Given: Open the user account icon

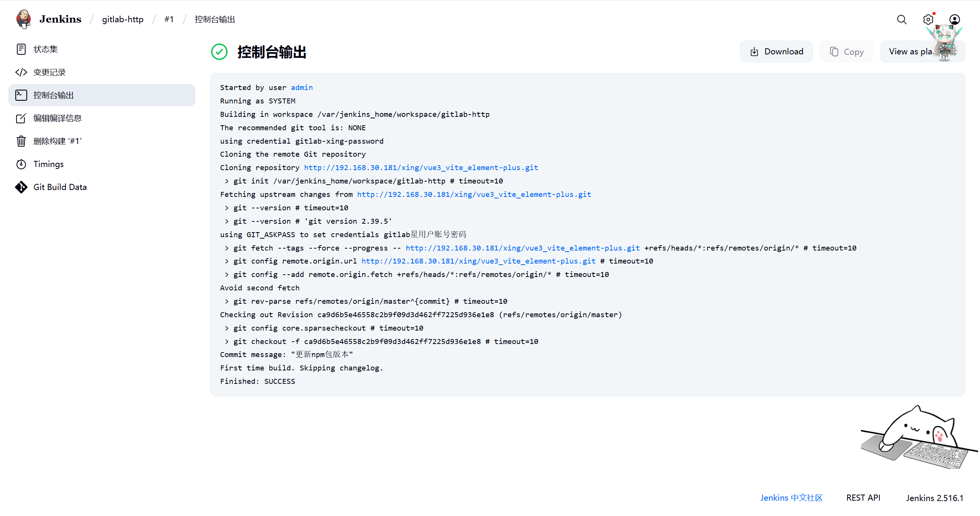Looking at the screenshot, I should point(955,20).
